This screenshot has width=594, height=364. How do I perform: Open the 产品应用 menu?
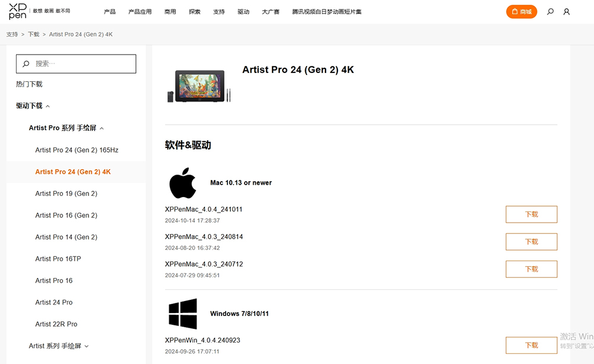pos(140,12)
